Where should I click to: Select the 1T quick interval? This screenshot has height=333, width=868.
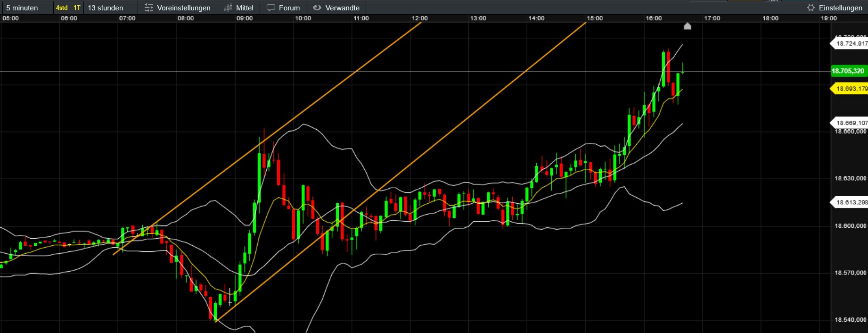tap(77, 8)
